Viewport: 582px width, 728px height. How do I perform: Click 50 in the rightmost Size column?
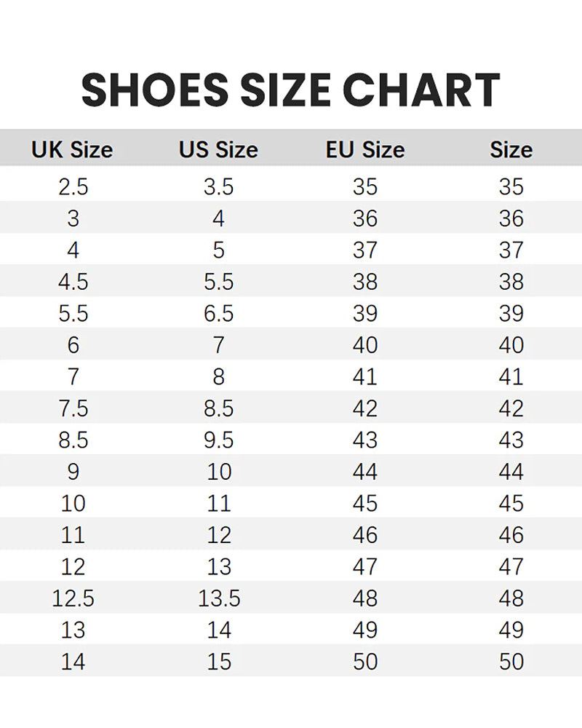pyautogui.click(x=511, y=662)
